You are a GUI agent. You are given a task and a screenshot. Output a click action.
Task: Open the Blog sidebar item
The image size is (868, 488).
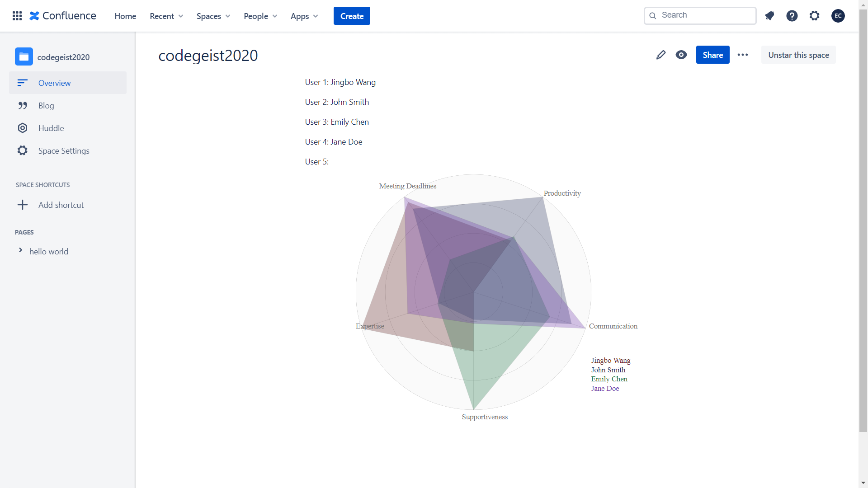pyautogui.click(x=46, y=106)
